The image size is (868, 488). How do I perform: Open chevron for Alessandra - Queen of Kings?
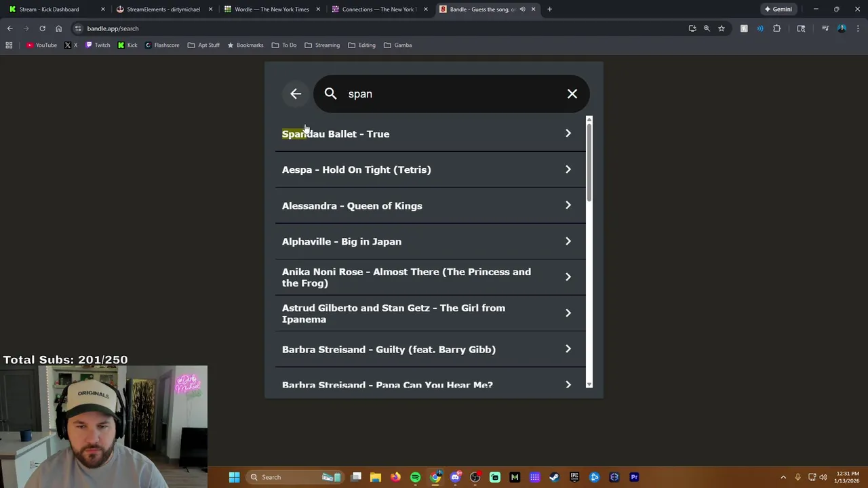tap(568, 205)
